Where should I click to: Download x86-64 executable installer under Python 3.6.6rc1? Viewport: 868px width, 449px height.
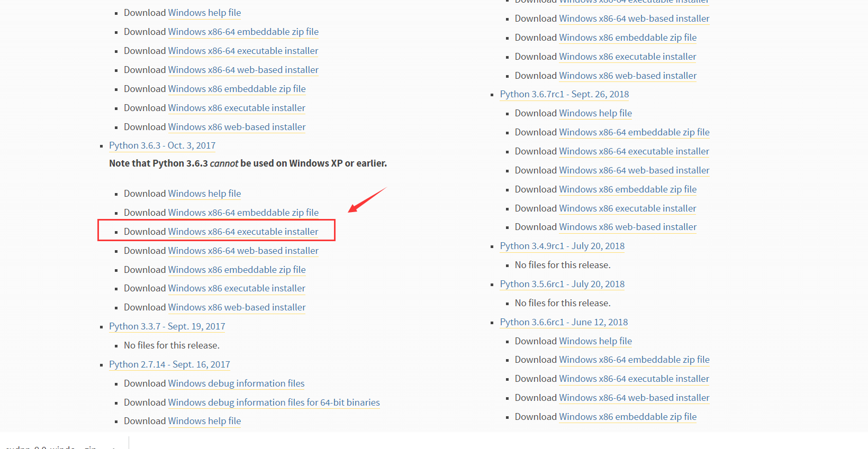pyautogui.click(x=634, y=379)
